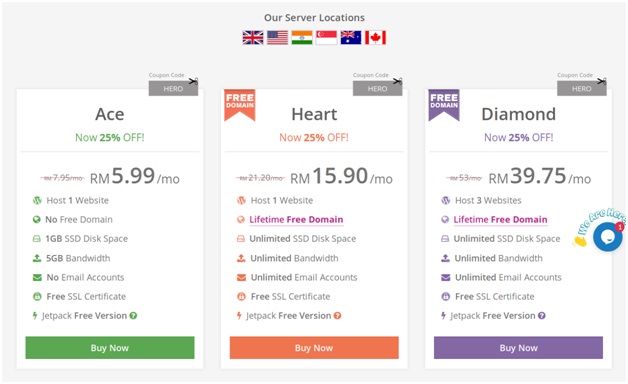Image resolution: width=628 pixels, height=384 pixels.
Task: Click the orange Buy Now button for Heart
Action: 314,348
